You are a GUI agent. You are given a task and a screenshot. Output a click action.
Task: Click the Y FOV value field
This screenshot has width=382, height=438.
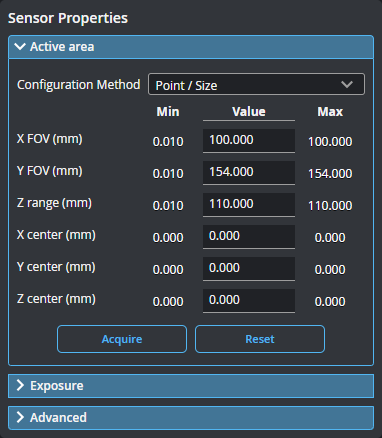coord(249,173)
